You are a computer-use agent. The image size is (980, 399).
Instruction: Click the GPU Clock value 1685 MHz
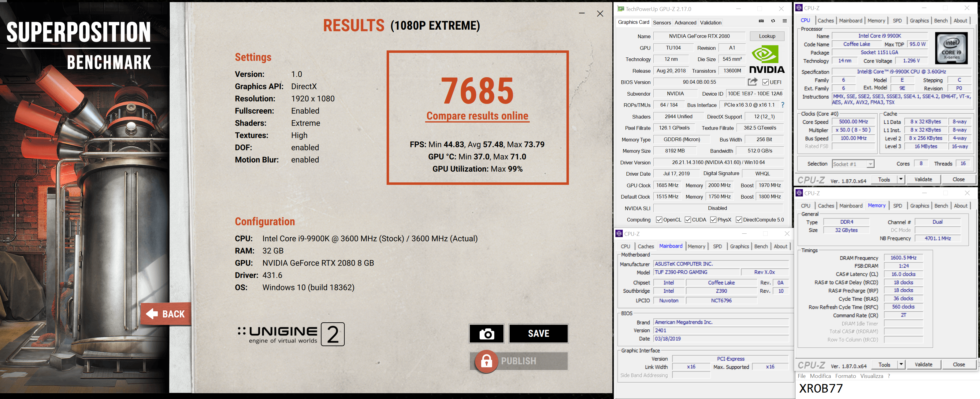coord(667,185)
